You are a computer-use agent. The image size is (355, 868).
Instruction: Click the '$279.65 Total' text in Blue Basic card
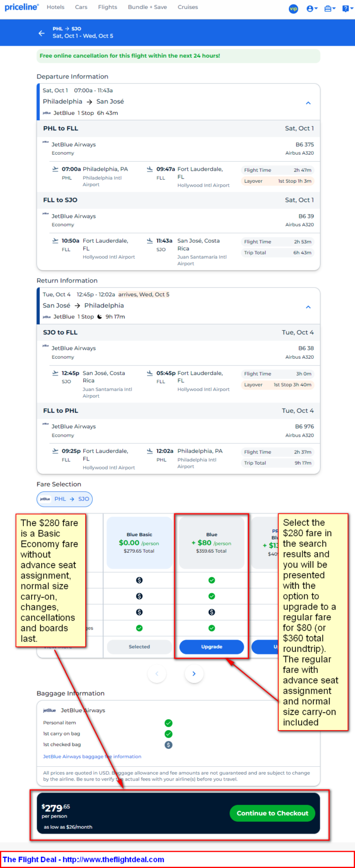coord(139,551)
